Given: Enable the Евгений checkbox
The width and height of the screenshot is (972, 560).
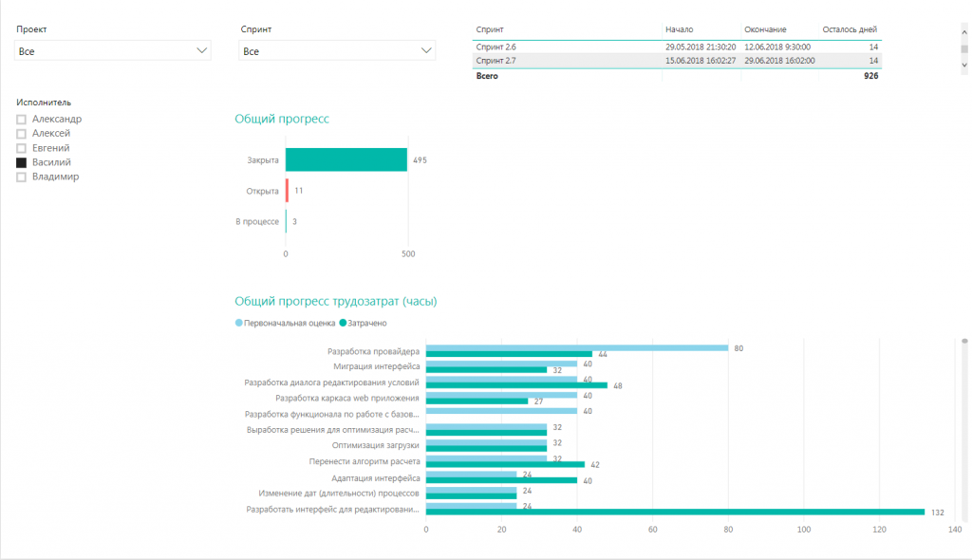Looking at the screenshot, I should pyautogui.click(x=21, y=148).
